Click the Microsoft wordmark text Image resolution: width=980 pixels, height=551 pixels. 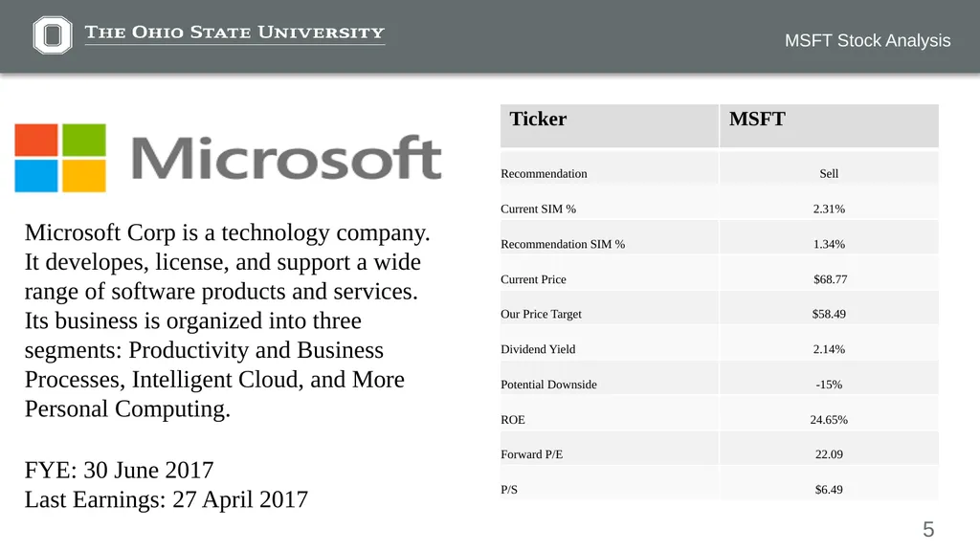tap(287, 159)
